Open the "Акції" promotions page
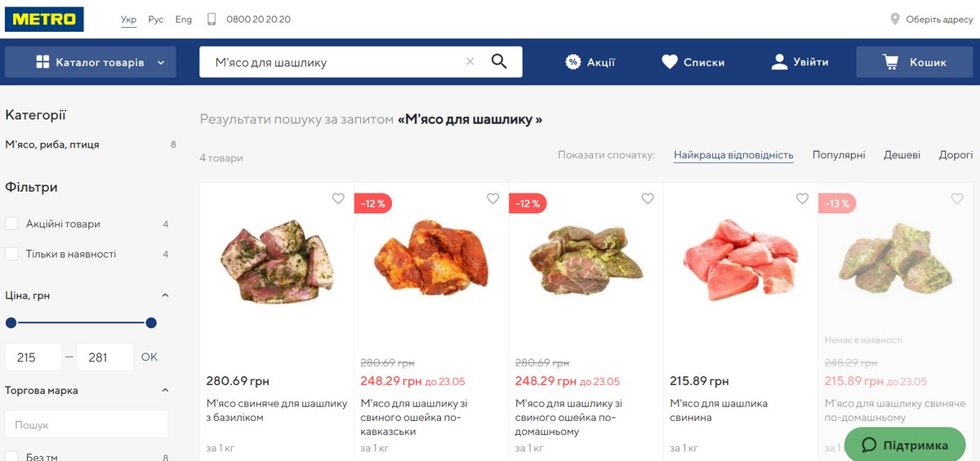The height and width of the screenshot is (461, 980). coord(590,62)
